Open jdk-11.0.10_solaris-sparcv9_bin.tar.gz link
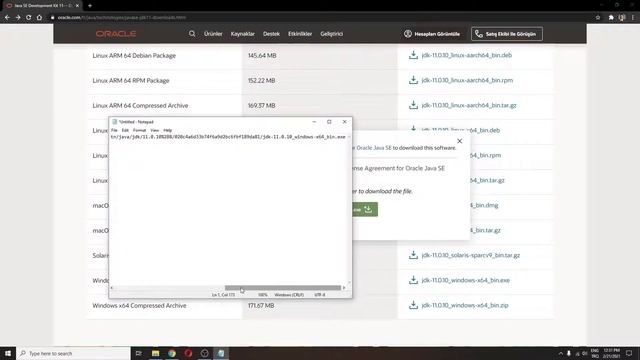Screen dimensions: 640x360 coord(471,255)
